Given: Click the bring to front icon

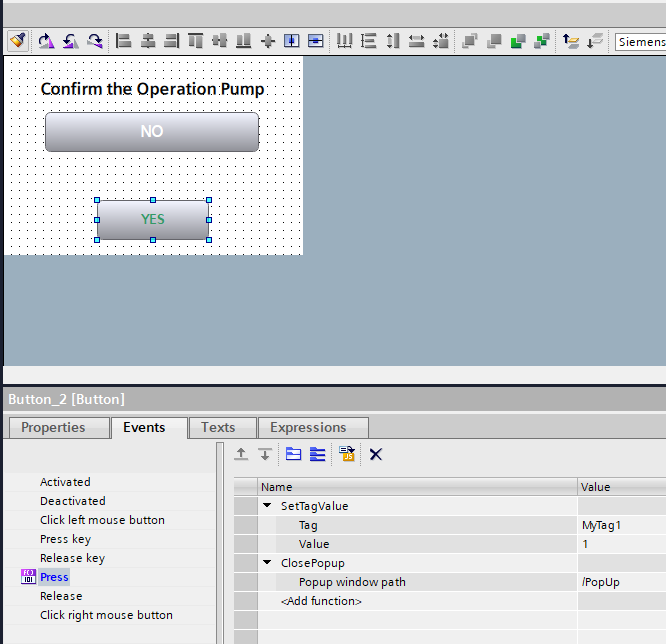Looking at the screenshot, I should [x=469, y=41].
